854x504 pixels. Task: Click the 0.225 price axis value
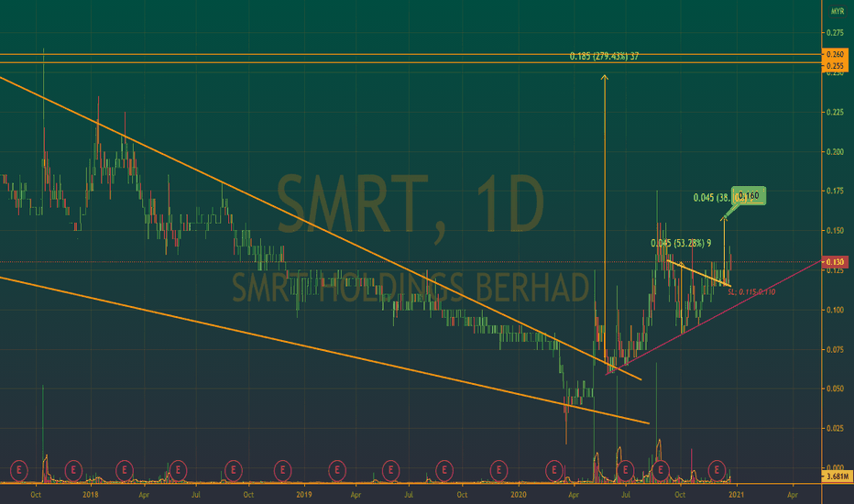[x=835, y=112]
